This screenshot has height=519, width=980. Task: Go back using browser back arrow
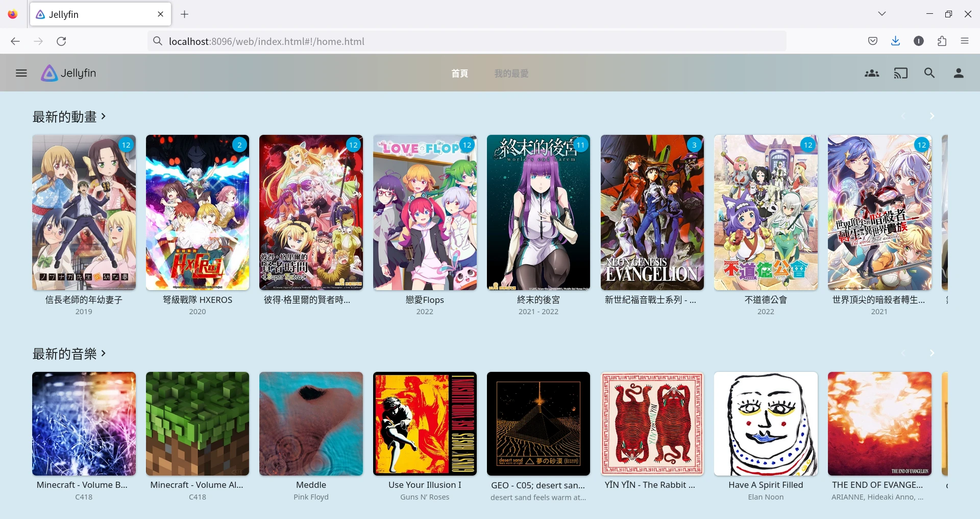coord(15,41)
